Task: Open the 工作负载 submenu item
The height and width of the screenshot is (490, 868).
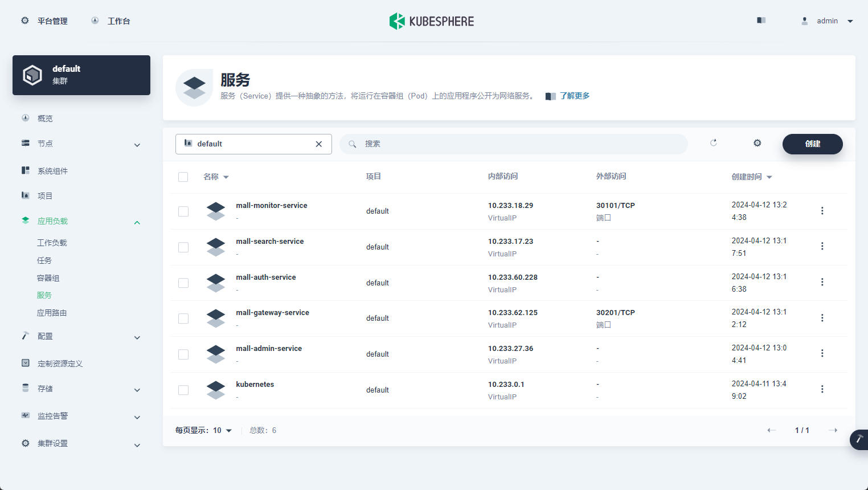Action: tap(52, 243)
